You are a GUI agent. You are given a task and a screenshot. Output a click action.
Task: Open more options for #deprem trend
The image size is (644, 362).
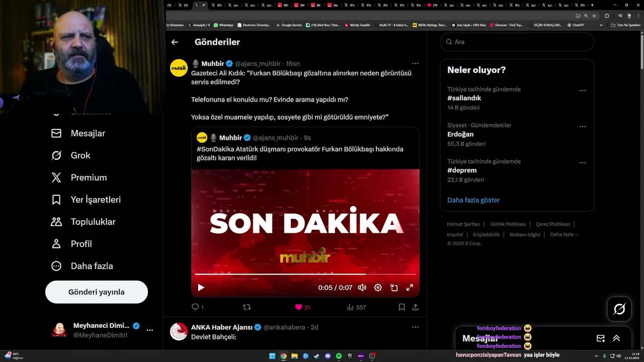coord(583,163)
